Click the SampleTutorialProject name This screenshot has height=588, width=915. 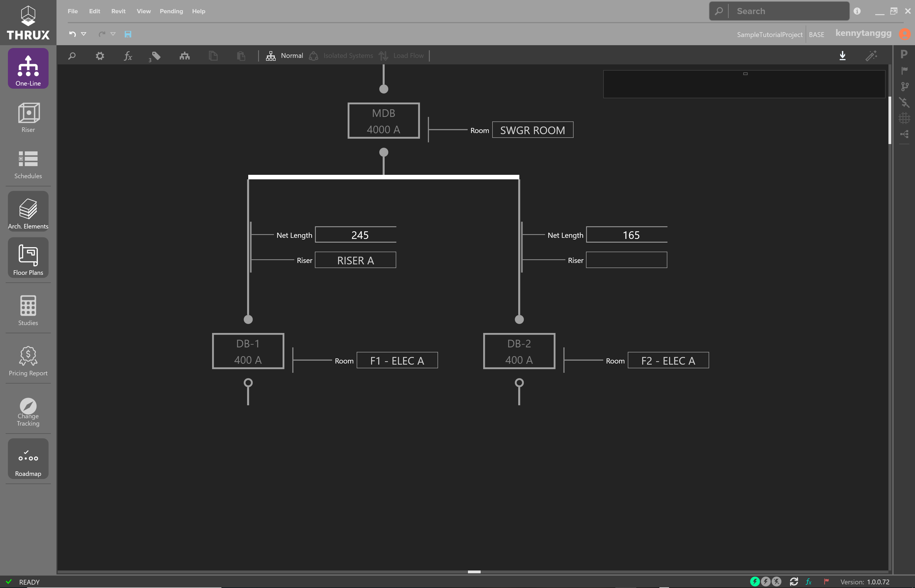[x=770, y=34]
